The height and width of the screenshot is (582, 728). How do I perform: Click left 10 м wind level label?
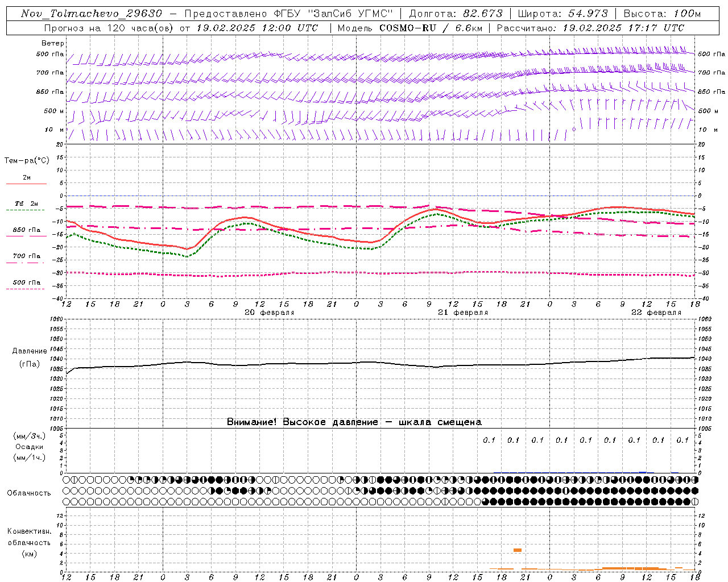54,130
